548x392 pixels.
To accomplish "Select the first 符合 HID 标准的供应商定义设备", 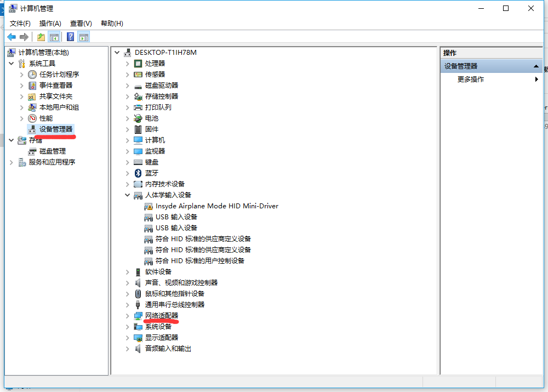I will [203, 239].
